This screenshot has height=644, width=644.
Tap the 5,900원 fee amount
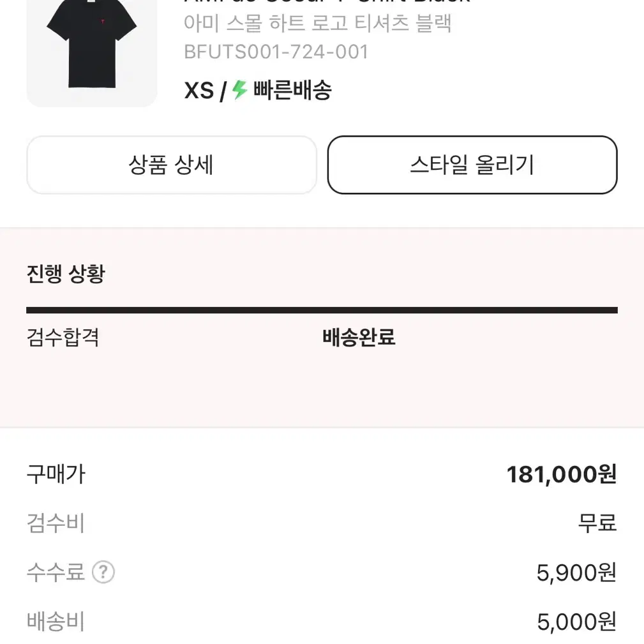[576, 573]
